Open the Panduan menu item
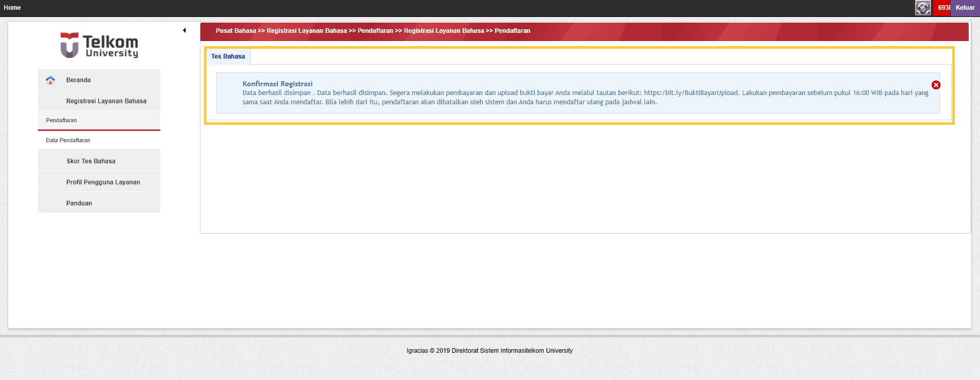980x380 pixels. click(x=79, y=203)
